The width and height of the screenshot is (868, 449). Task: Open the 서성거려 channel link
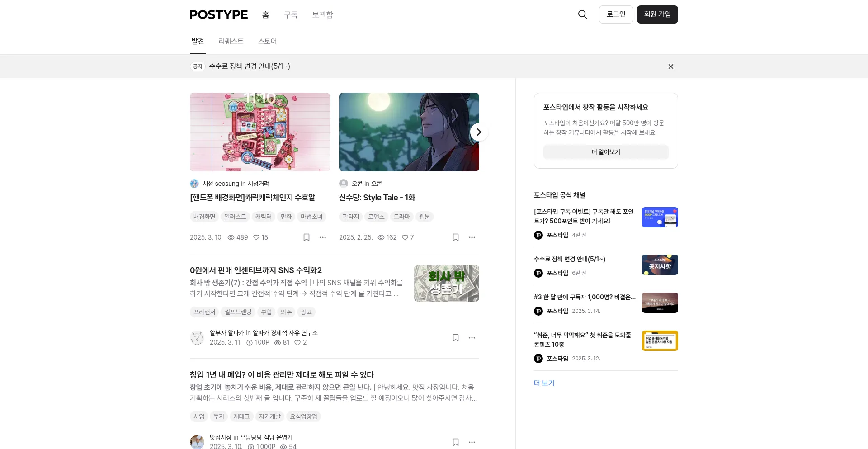[x=259, y=184]
